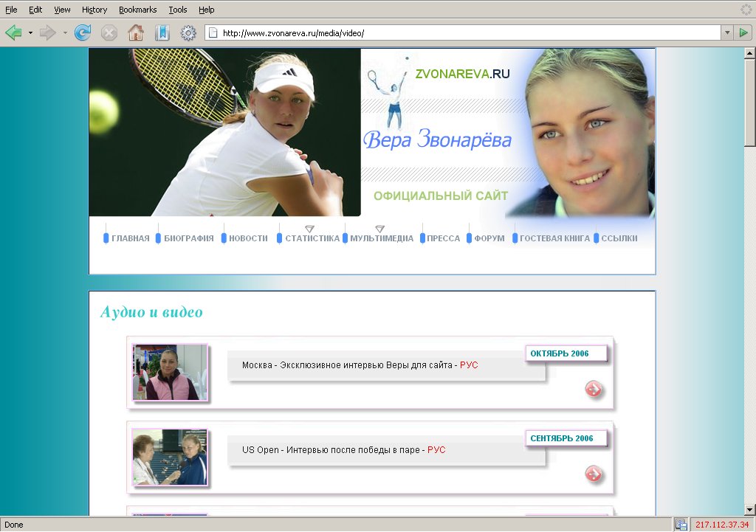Click РУС link for Moscow interview
Screen dimensions: 756x532
[469, 365]
